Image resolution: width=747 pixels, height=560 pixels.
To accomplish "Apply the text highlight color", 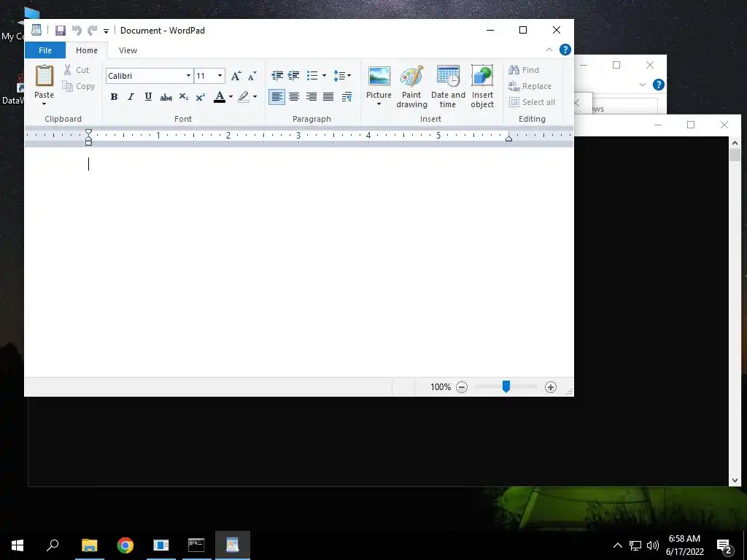I will click(244, 97).
